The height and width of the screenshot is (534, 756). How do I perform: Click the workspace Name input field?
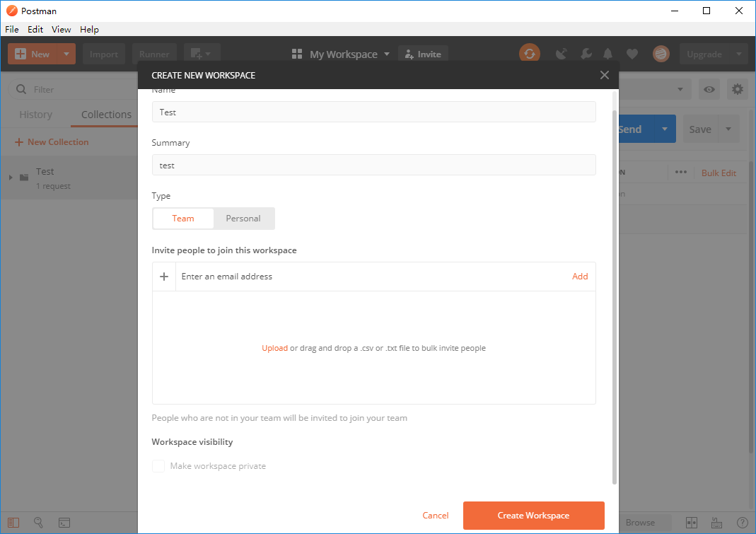tap(373, 112)
